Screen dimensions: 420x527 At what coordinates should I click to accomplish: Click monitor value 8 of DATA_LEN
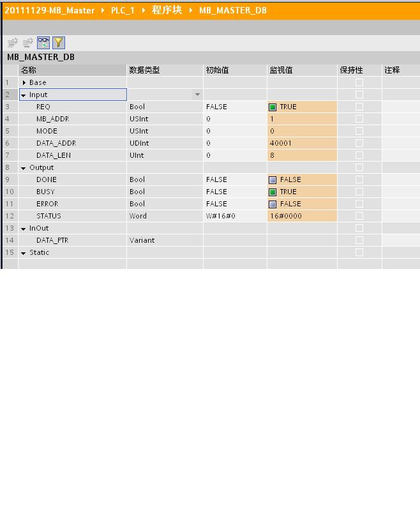(x=302, y=155)
